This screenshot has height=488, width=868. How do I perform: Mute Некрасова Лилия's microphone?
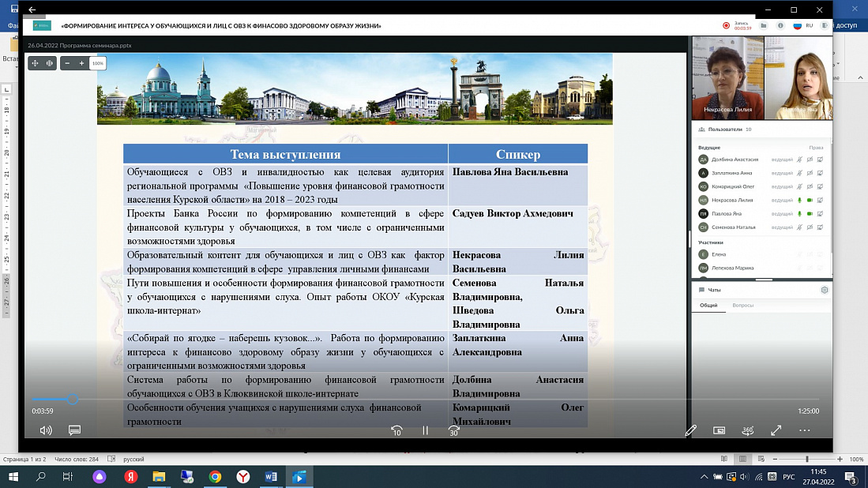point(799,201)
